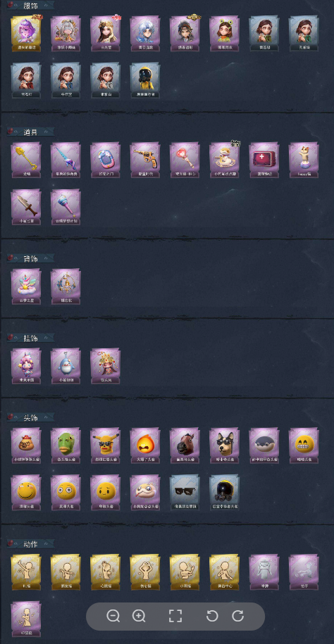Viewport: 334px width, 644px height.
Task: Choose the frog hat girl costume
Action: (224, 34)
